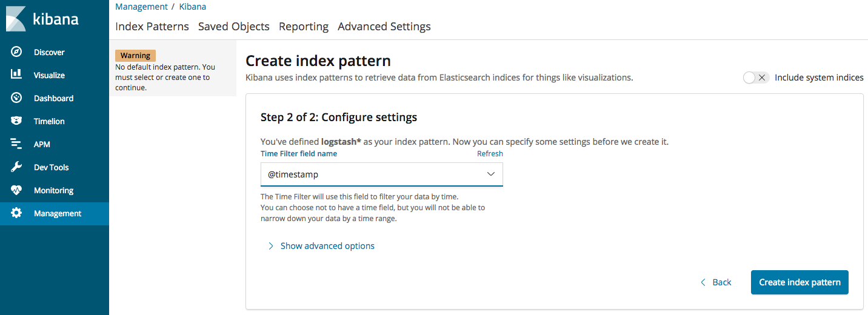Click Create index pattern button
868x315 pixels.
tap(800, 282)
